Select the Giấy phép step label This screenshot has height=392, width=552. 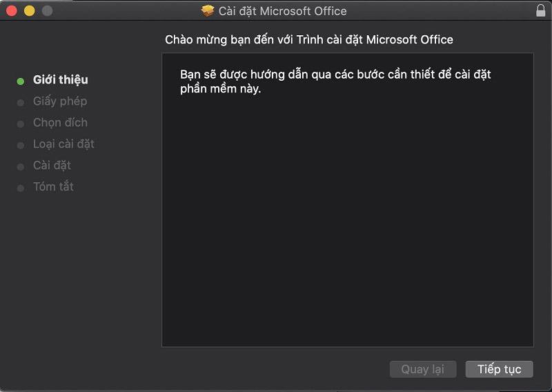[x=60, y=101]
